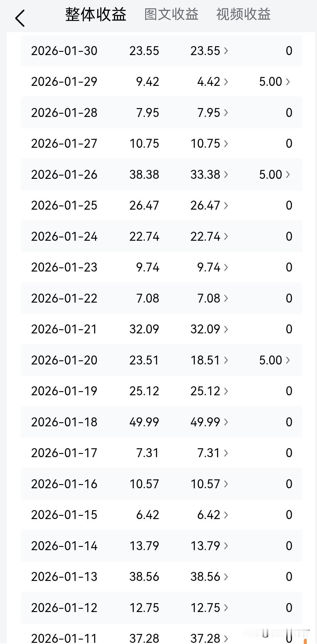Open the 4.42 chevron on 2026-01-29
Screen dimensions: 317x644
click(x=213, y=82)
